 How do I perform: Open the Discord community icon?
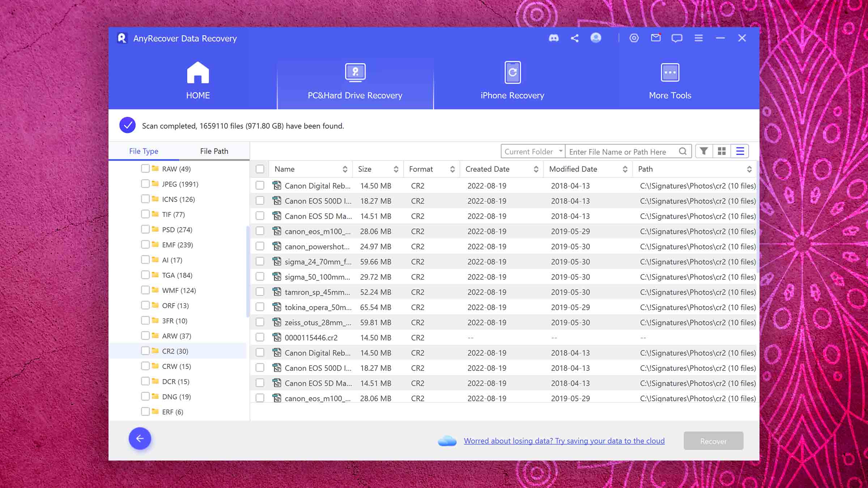[553, 38]
